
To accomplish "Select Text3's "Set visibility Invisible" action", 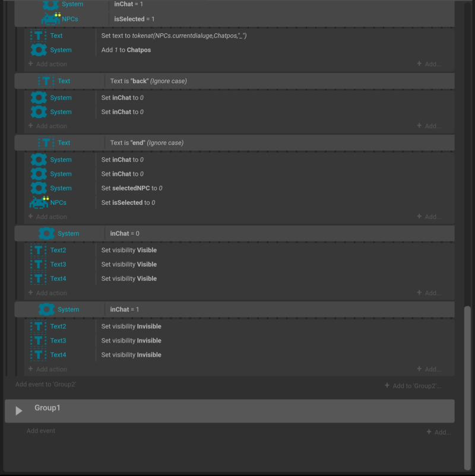I will [131, 341].
